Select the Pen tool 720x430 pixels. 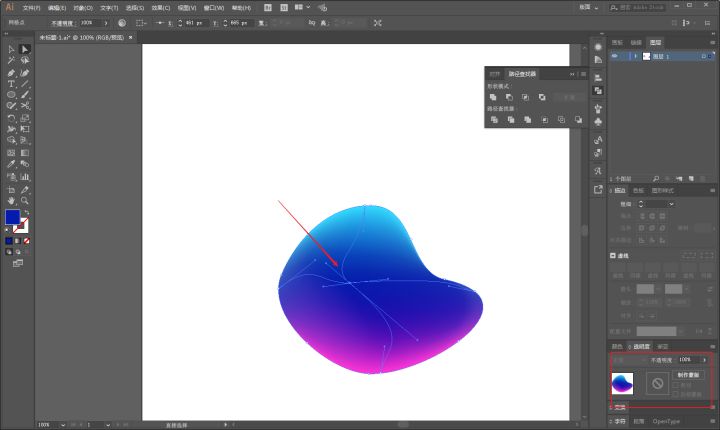(11, 73)
